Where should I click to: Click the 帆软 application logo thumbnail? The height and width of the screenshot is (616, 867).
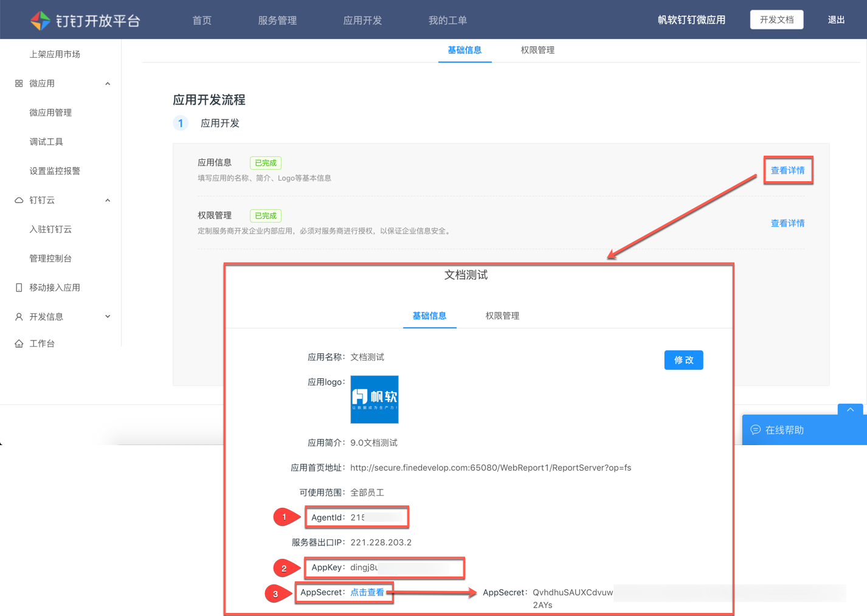coord(375,400)
